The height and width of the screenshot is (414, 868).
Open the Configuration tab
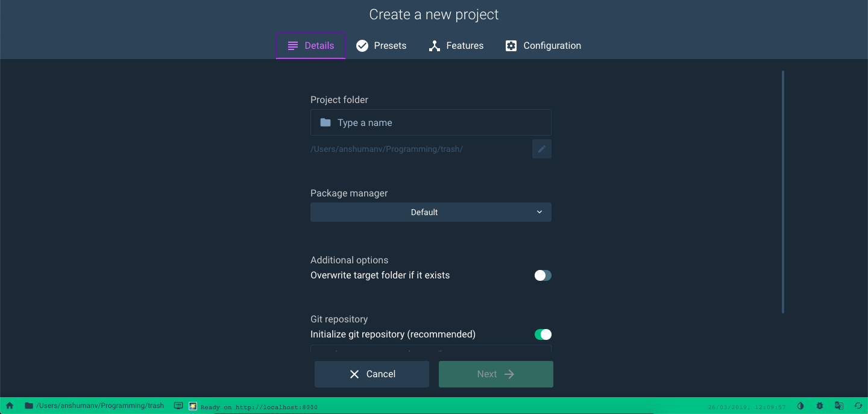coord(542,45)
